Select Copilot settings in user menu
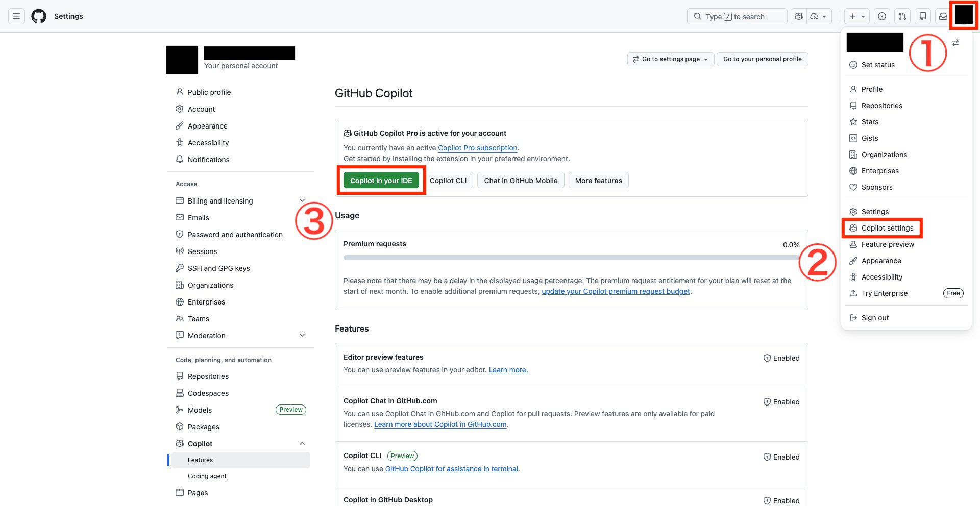980x506 pixels. pyautogui.click(x=887, y=228)
